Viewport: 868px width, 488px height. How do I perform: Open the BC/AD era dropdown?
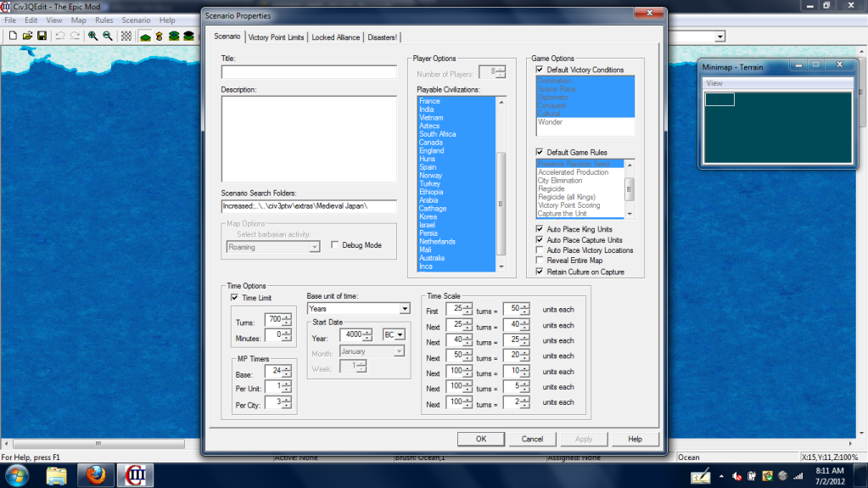[x=400, y=334]
